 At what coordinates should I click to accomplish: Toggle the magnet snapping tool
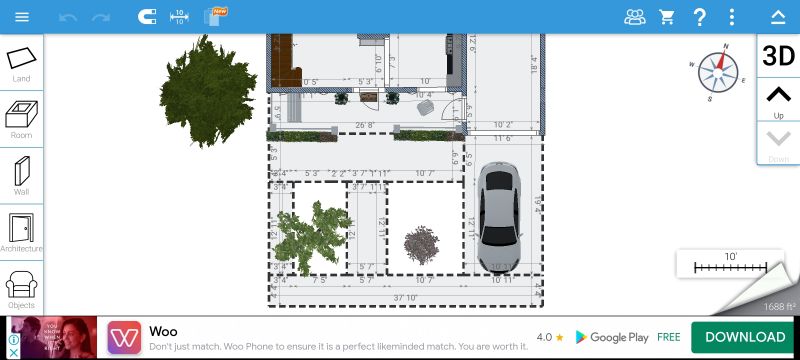[147, 17]
